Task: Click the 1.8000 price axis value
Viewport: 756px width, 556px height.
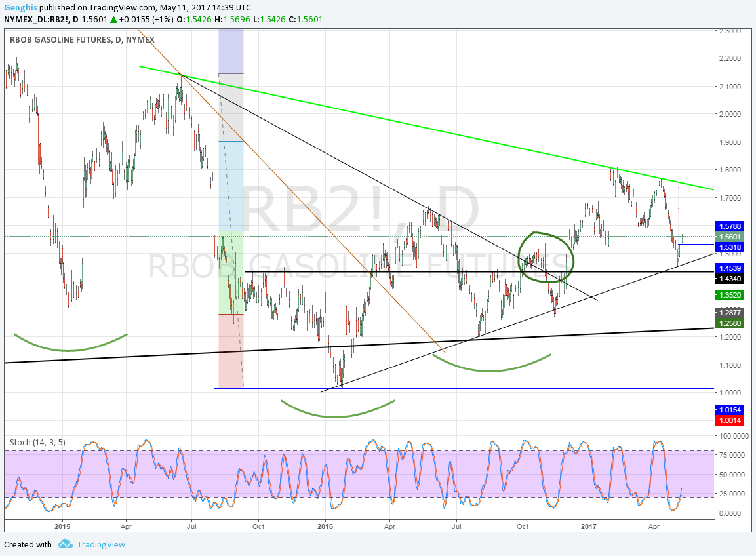Action: (730, 170)
